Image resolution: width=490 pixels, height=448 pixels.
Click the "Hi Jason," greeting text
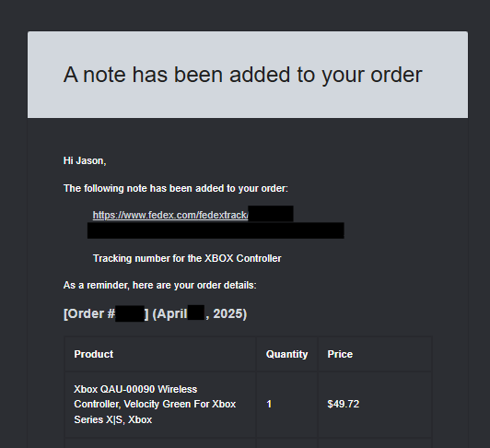[85, 160]
